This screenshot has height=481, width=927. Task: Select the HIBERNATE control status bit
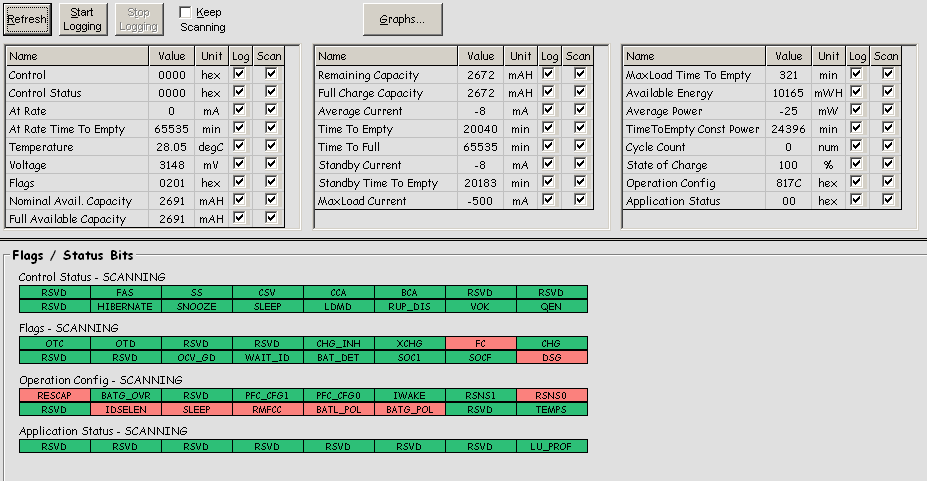point(125,307)
